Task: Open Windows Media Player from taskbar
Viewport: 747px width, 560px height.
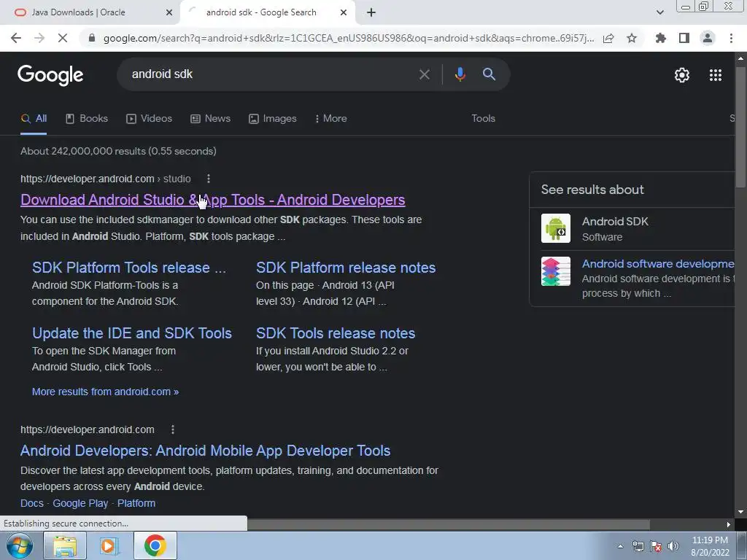Action: pos(109,545)
